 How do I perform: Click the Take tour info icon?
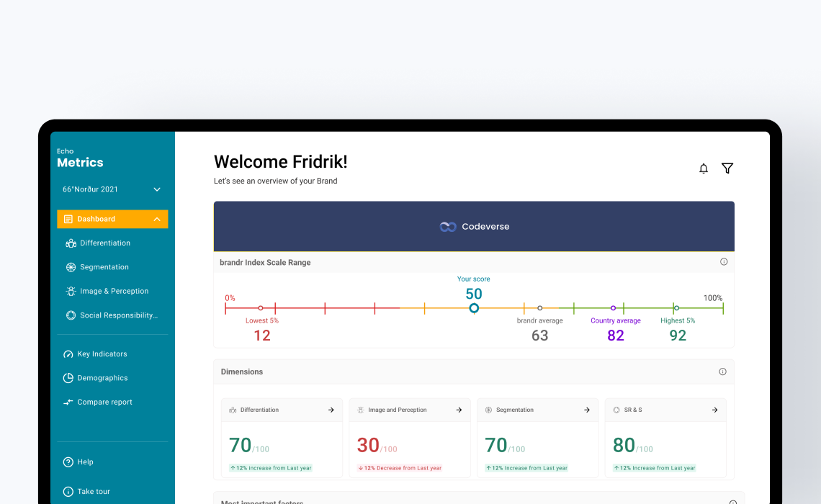(x=68, y=492)
